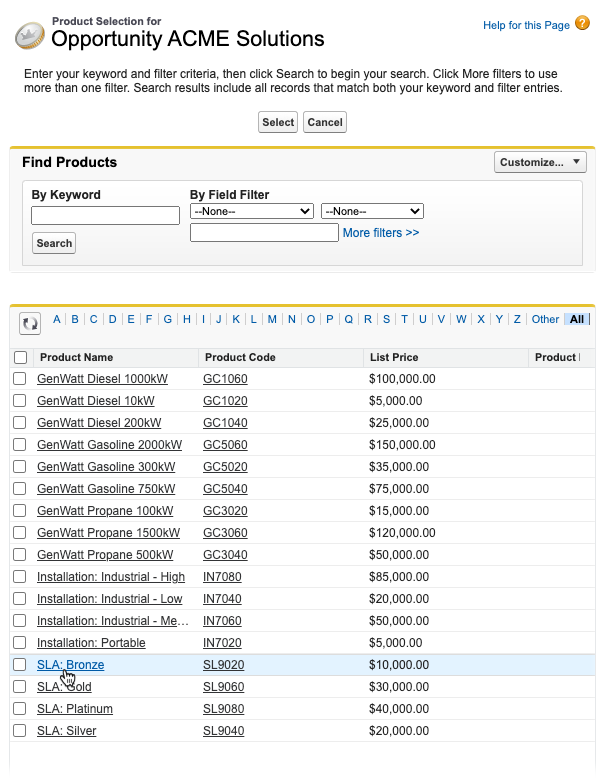Click the $85,000.00 list price cell

pos(398,576)
